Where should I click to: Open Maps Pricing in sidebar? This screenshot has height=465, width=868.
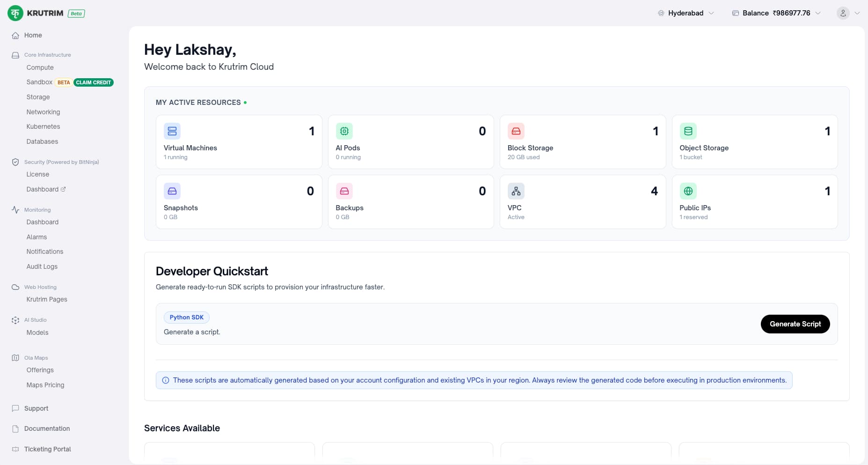[45, 385]
